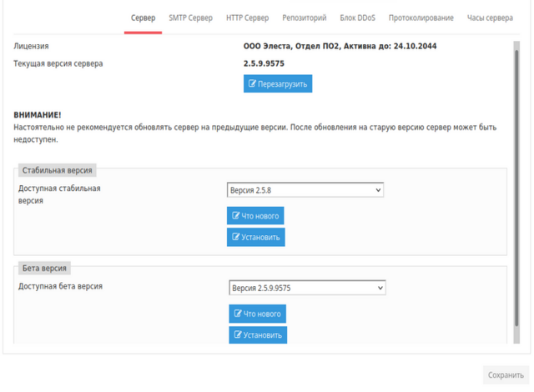The height and width of the screenshot is (392, 534).
Task: Click the Стабильная версия section header
Action: pyautogui.click(x=58, y=170)
